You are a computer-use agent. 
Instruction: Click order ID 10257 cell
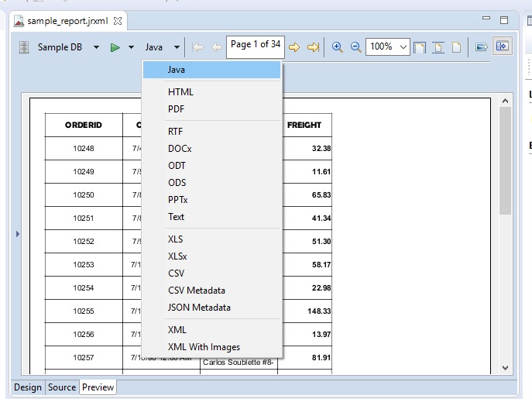click(84, 358)
